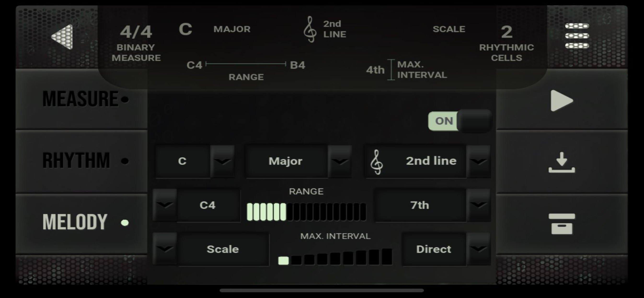This screenshot has height=298, width=644.
Task: Toggle the melody ON switch
Action: click(x=460, y=121)
